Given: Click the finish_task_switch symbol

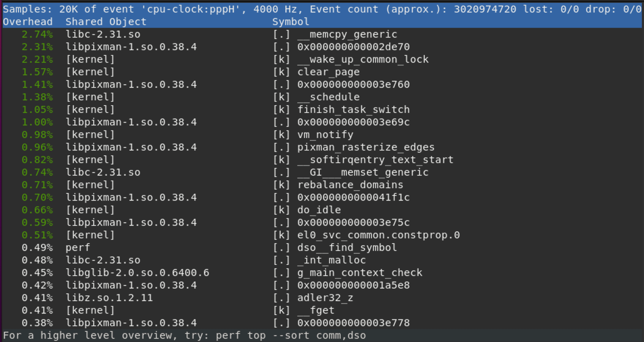Looking at the screenshot, I should [x=353, y=109].
